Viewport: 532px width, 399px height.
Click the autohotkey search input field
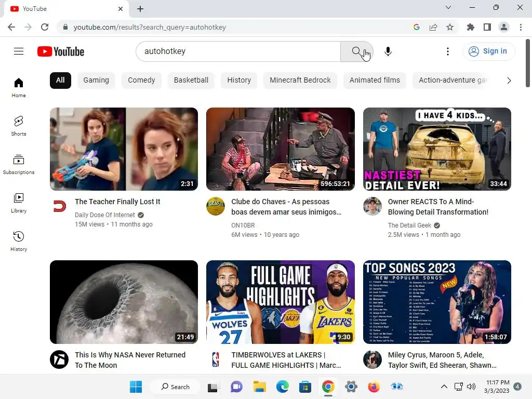(x=238, y=51)
